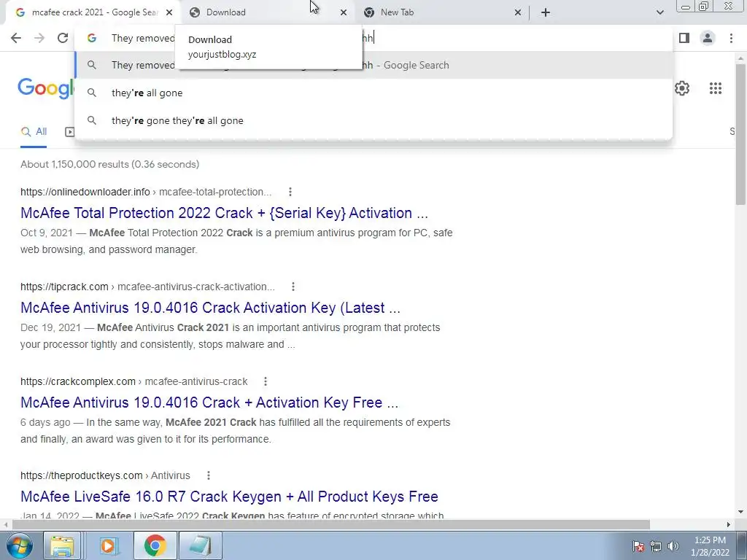The height and width of the screenshot is (560, 747).
Task: Open McAfee Total Protection 2022 Crack link
Action: tap(225, 213)
